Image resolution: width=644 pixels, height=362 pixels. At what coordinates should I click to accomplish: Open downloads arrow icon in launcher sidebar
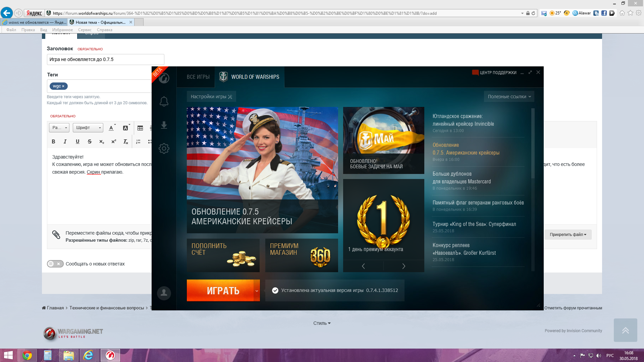click(164, 125)
